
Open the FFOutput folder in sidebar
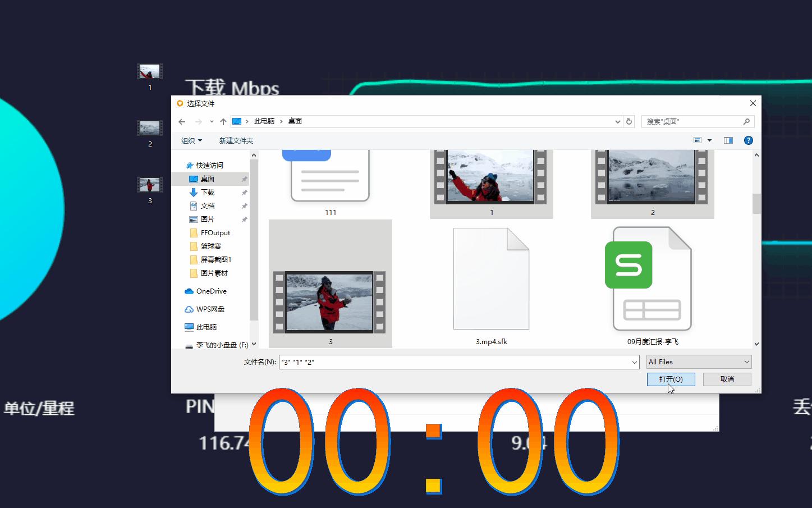click(x=215, y=233)
